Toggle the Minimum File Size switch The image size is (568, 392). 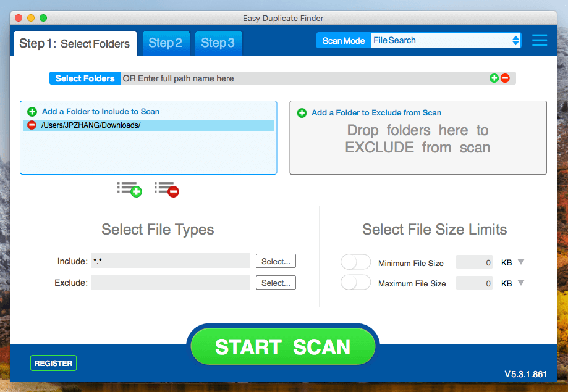356,262
